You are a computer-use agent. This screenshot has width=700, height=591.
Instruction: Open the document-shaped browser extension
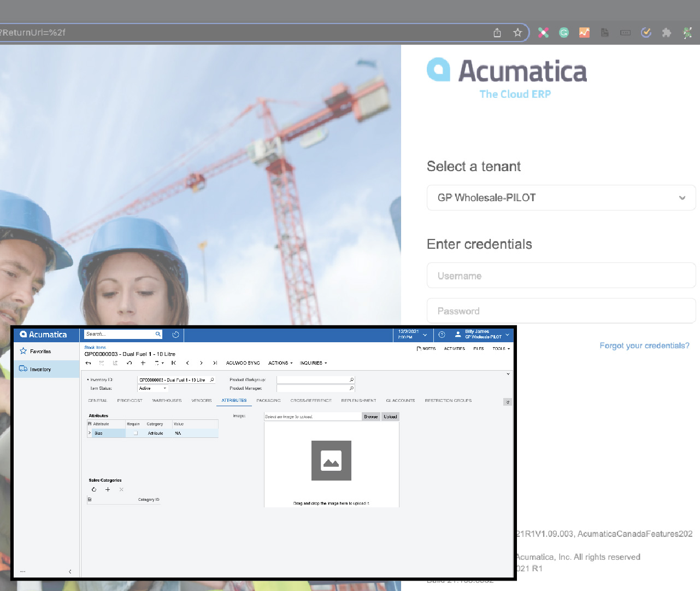pyautogui.click(x=605, y=33)
